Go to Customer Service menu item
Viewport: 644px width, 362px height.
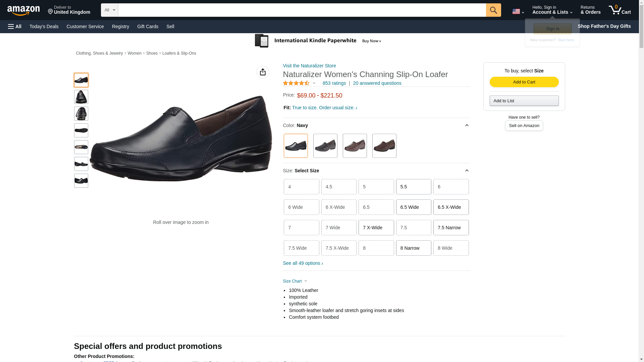(x=85, y=26)
